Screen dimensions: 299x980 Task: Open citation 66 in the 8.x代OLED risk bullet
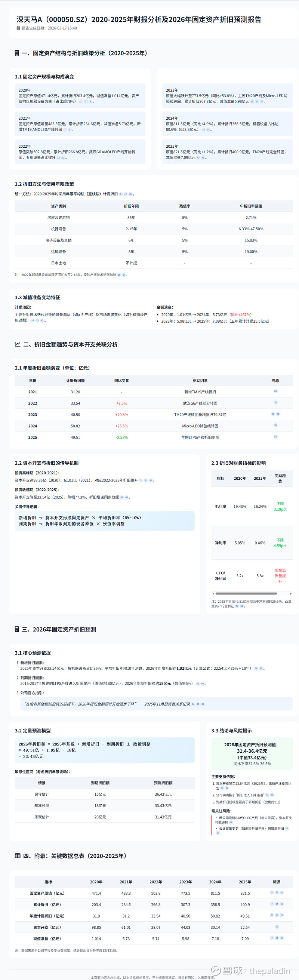pos(231,823)
